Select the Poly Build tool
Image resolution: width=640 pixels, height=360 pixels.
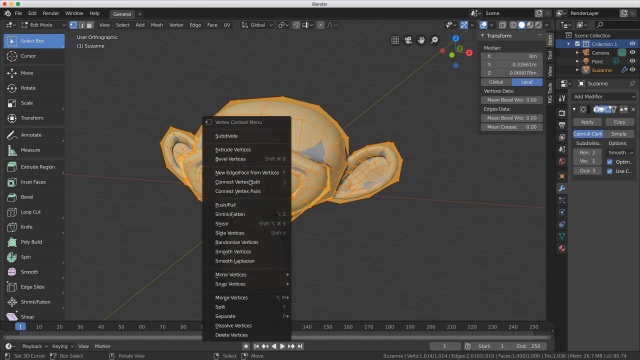(x=34, y=242)
